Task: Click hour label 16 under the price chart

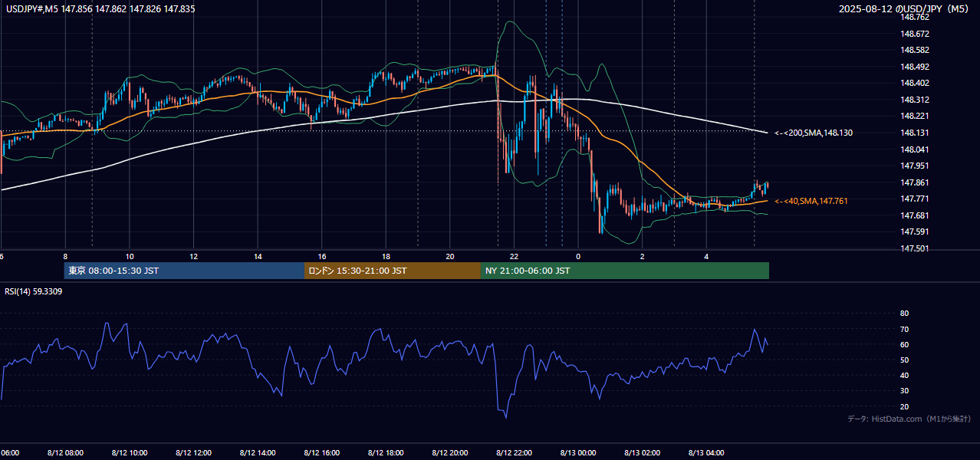Action: pos(322,257)
